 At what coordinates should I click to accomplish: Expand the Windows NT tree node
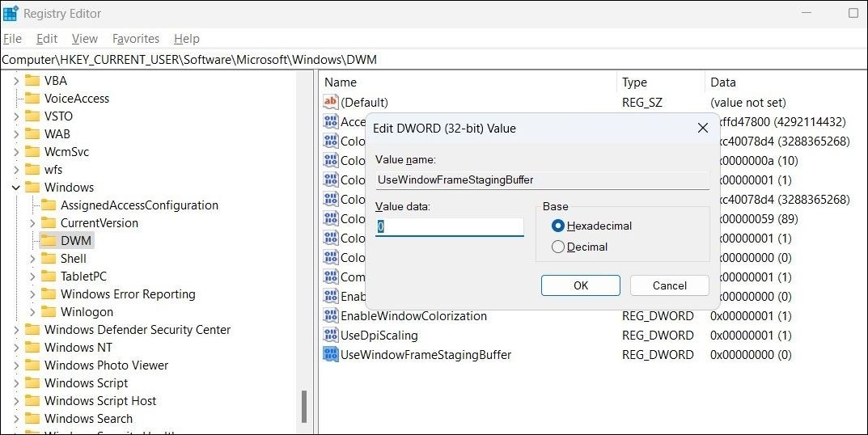(x=16, y=348)
